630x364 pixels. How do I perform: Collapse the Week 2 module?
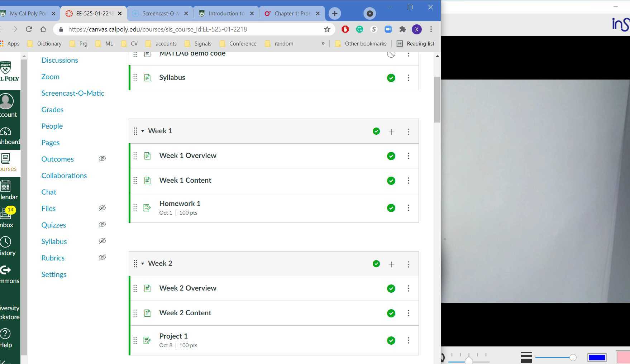pos(143,263)
